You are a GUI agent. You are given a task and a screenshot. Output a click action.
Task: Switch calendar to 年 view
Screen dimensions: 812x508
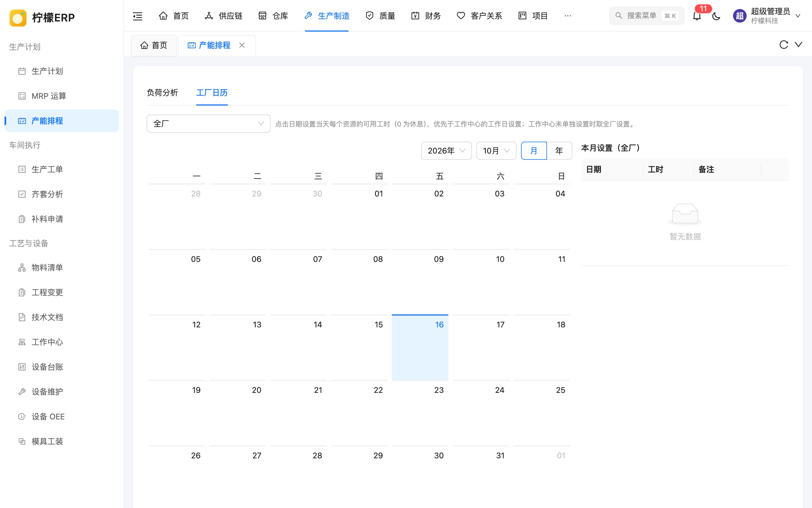559,150
